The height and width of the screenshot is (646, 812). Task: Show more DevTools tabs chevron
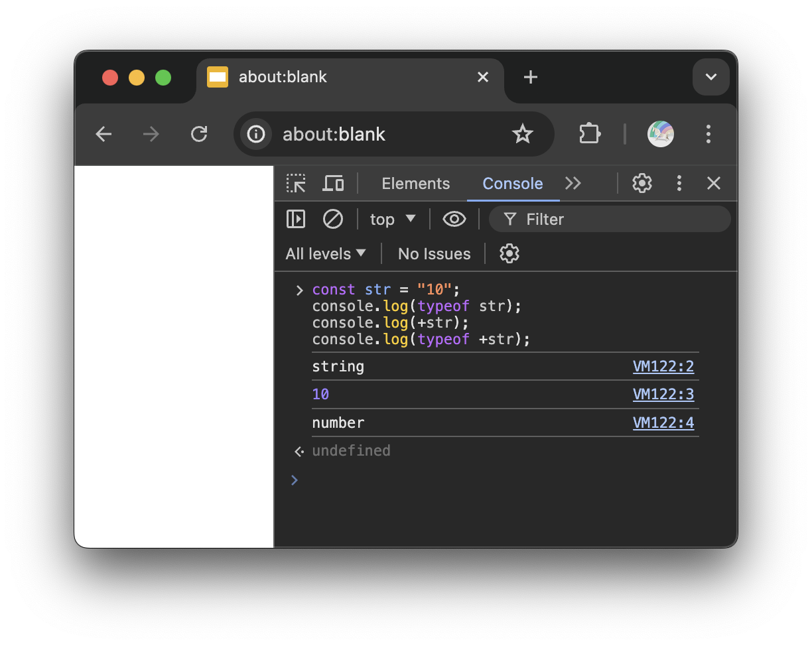coord(573,184)
